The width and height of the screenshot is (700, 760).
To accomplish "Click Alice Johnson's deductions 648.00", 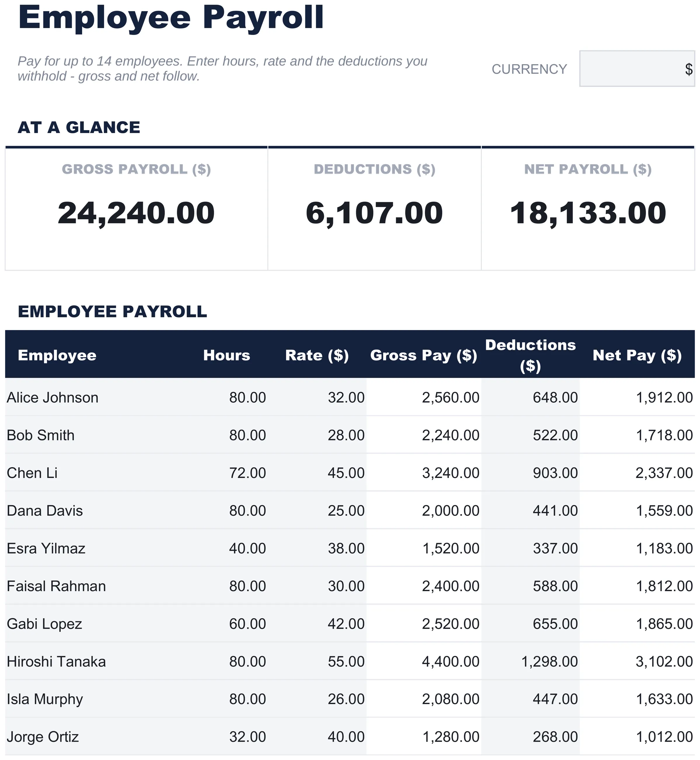I will tap(555, 397).
